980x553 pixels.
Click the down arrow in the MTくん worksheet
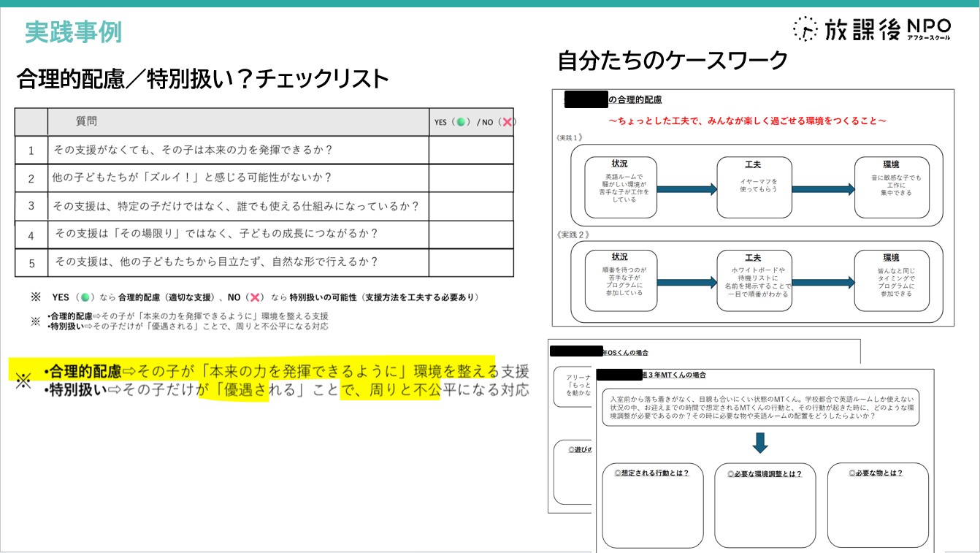(x=760, y=443)
